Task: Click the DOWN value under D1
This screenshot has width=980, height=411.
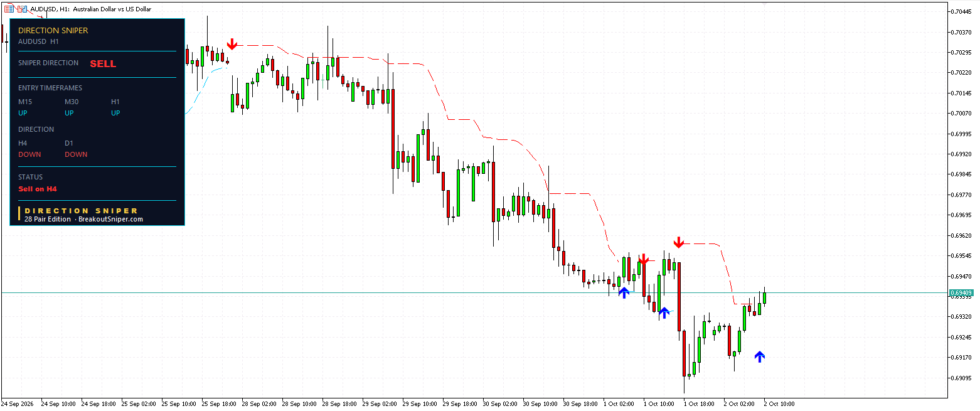Action: 76,154
